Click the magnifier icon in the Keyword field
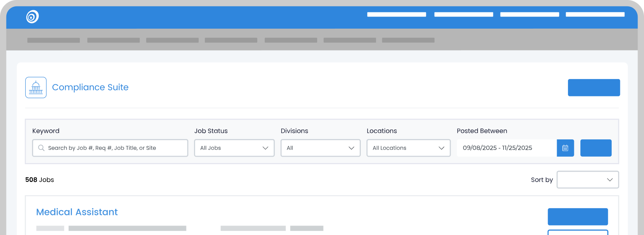Viewport: 644px width, 235px height. tap(41, 148)
